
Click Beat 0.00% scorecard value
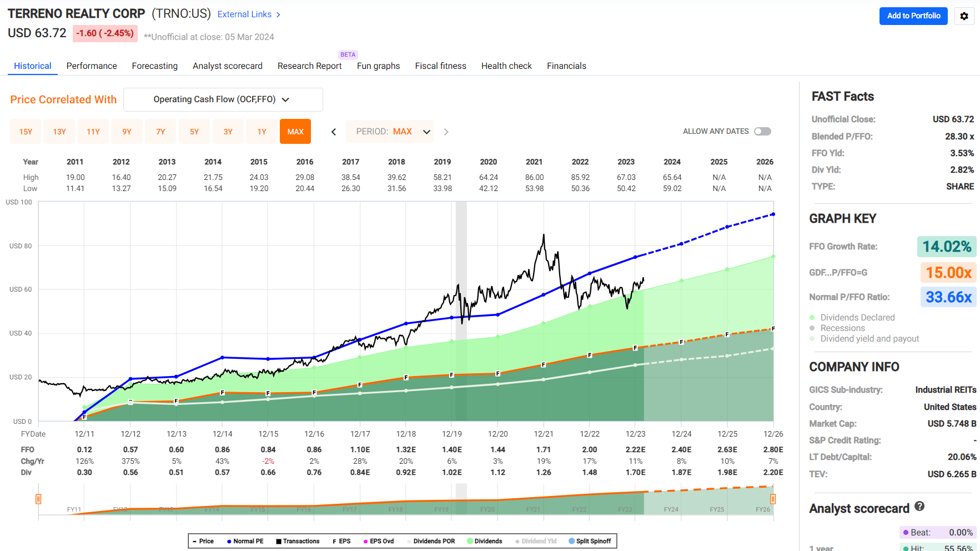pyautogui.click(x=961, y=533)
